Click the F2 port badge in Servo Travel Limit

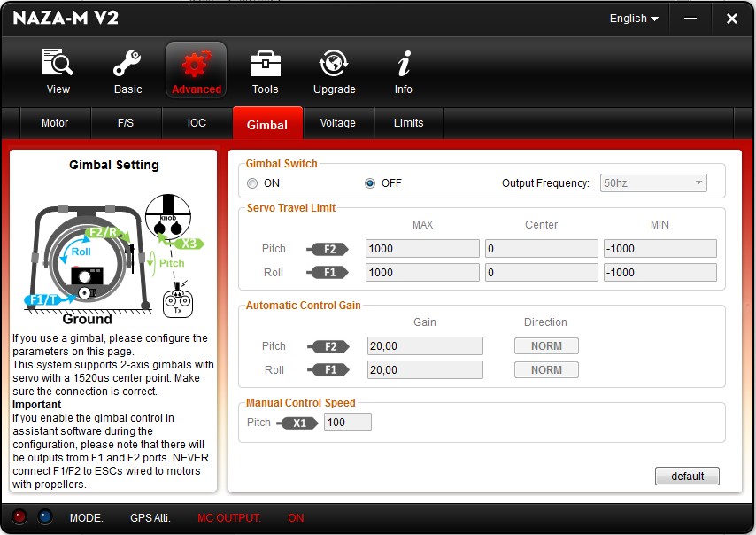pyautogui.click(x=328, y=249)
